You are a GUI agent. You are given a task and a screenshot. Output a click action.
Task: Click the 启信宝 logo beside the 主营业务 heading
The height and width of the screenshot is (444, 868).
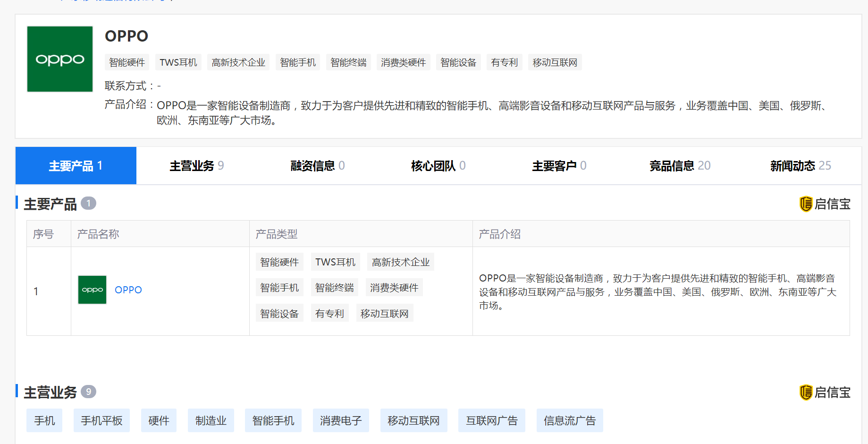[x=825, y=393]
